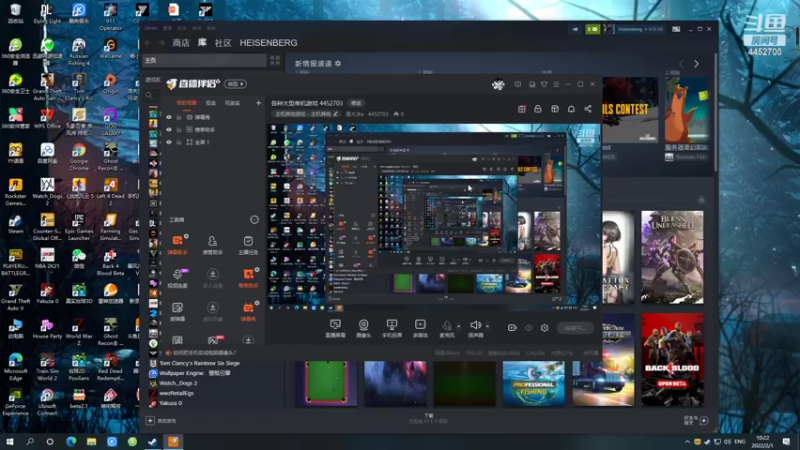Open the 商店 tab in Steam
The height and width of the screenshot is (450, 800).
[x=181, y=43]
